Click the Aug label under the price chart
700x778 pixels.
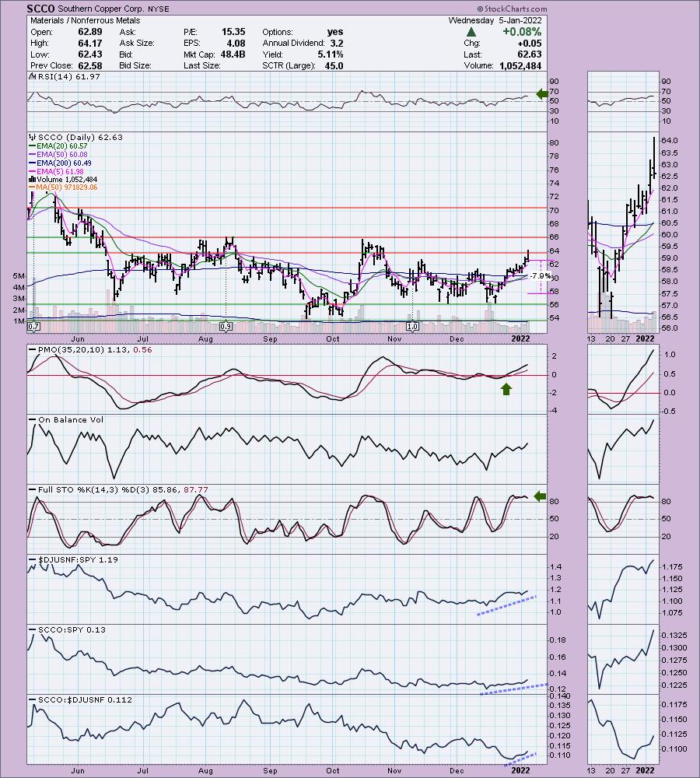click(x=205, y=339)
